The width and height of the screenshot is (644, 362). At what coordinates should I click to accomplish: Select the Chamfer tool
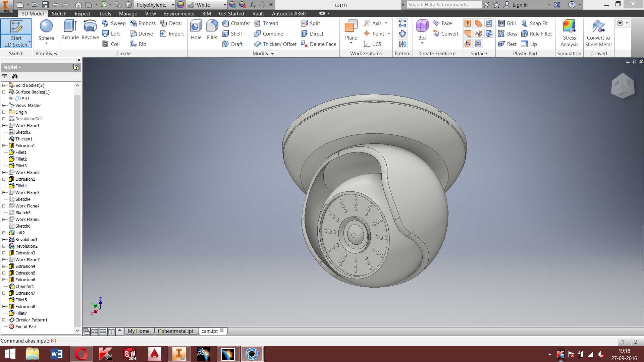click(236, 23)
